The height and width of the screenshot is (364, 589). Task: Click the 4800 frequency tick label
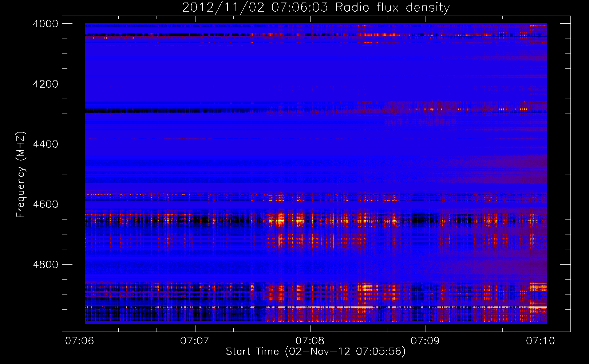point(46,265)
